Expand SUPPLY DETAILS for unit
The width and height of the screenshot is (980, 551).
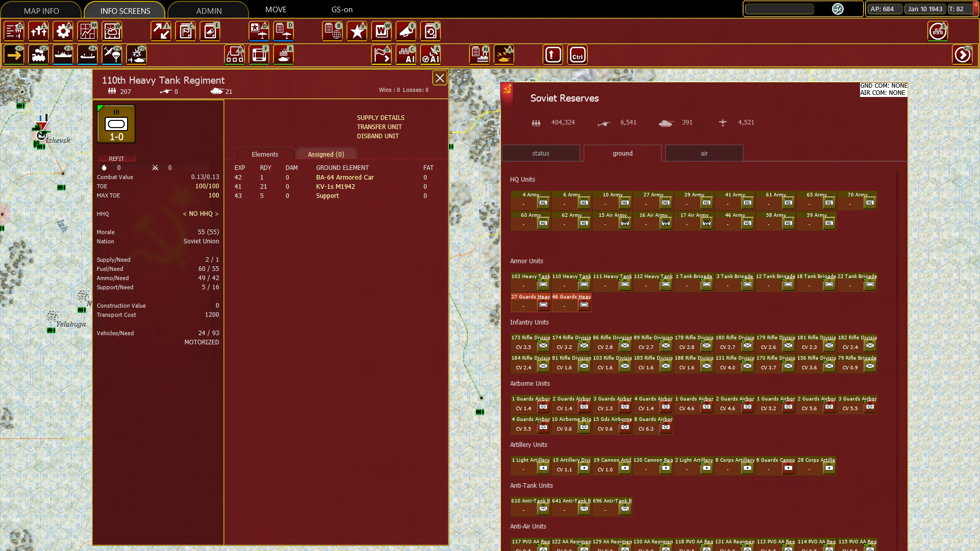click(x=380, y=118)
